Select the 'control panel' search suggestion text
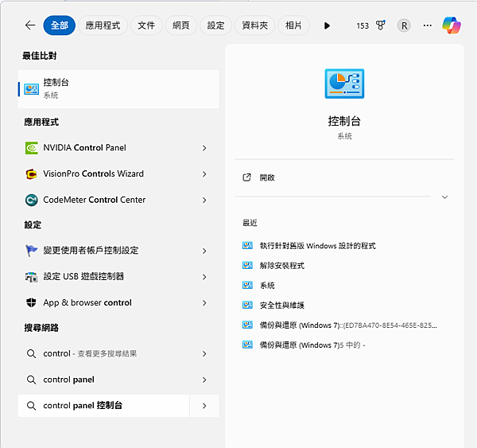 [68, 380]
